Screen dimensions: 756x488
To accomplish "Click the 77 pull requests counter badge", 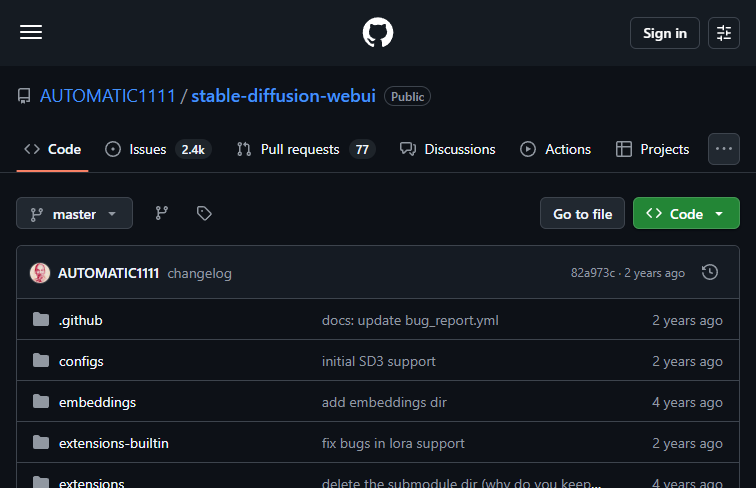I will tap(362, 149).
